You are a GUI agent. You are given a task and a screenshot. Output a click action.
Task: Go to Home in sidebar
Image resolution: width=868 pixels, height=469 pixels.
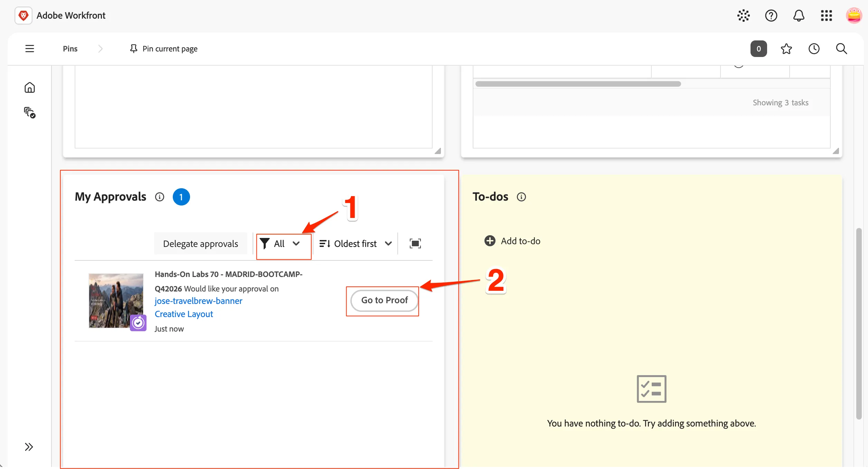pos(30,87)
